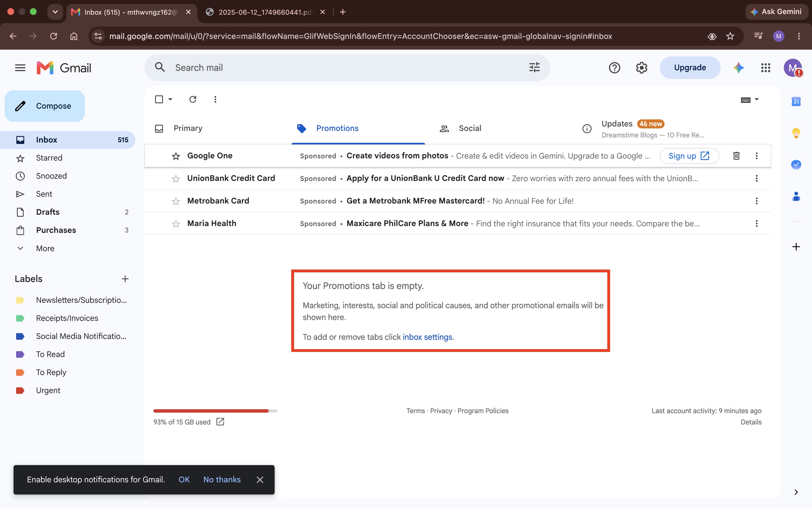Open the toolbar More options dots
812x508 pixels.
pos(215,99)
